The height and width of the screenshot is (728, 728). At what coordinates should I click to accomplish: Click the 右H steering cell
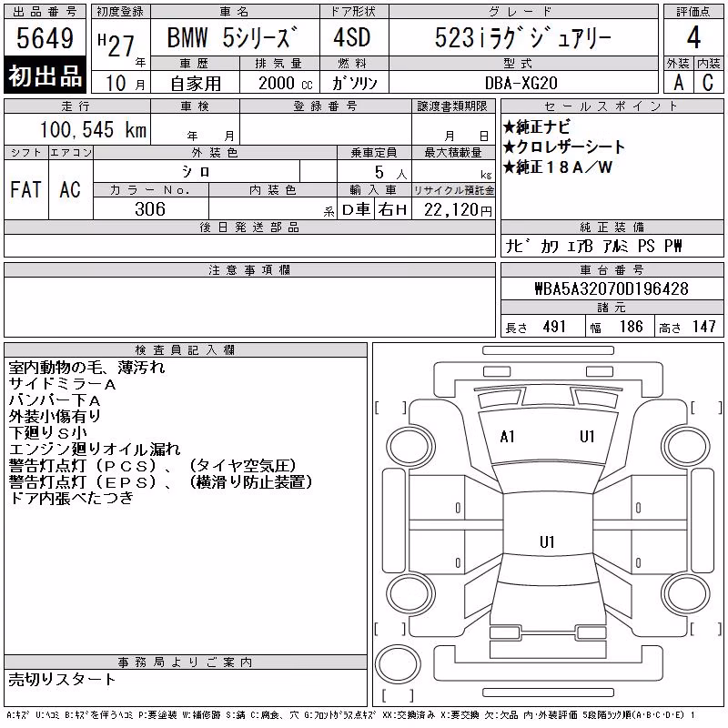click(393, 209)
